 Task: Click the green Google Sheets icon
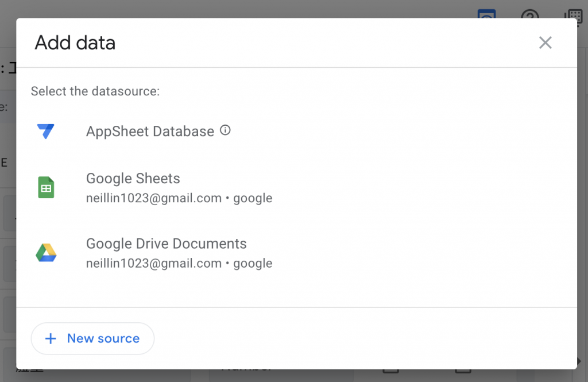(46, 188)
